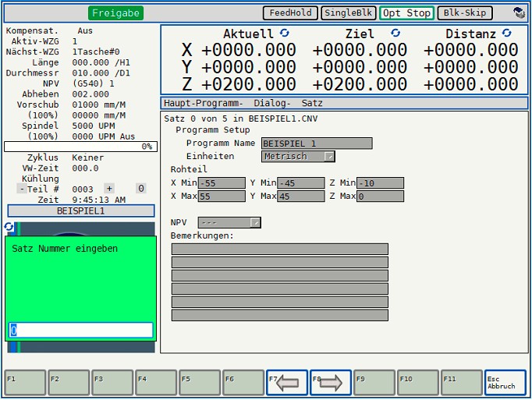
Task: Click the Satz Nummer input box
Action: pos(81,330)
